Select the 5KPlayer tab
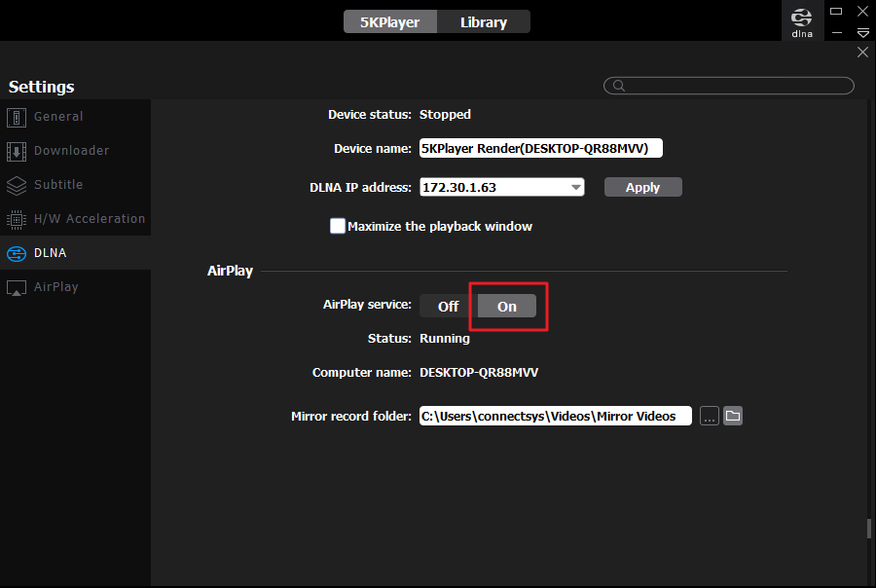Viewport: 876px width, 588px height. coord(389,20)
